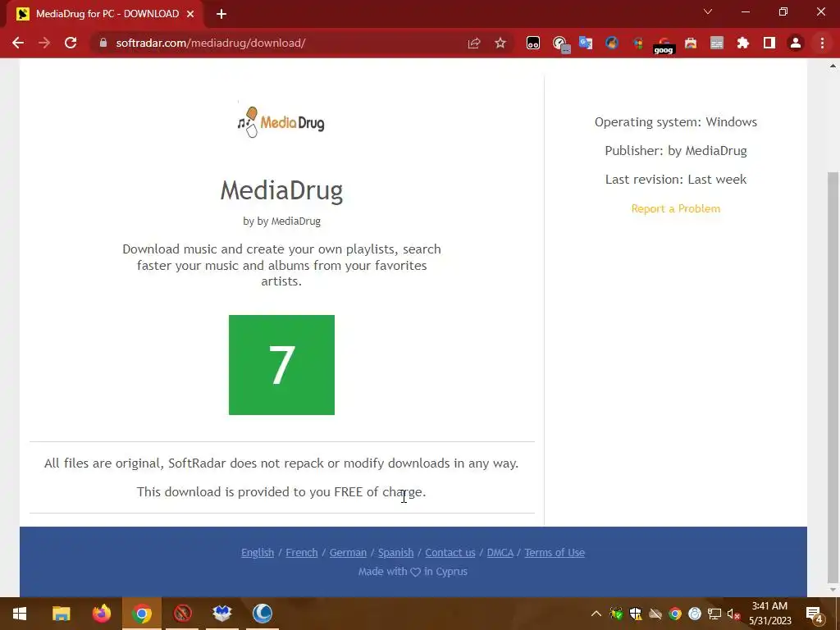The image size is (840, 630).
Task: Click the lock icon for site info
Action: point(103,43)
